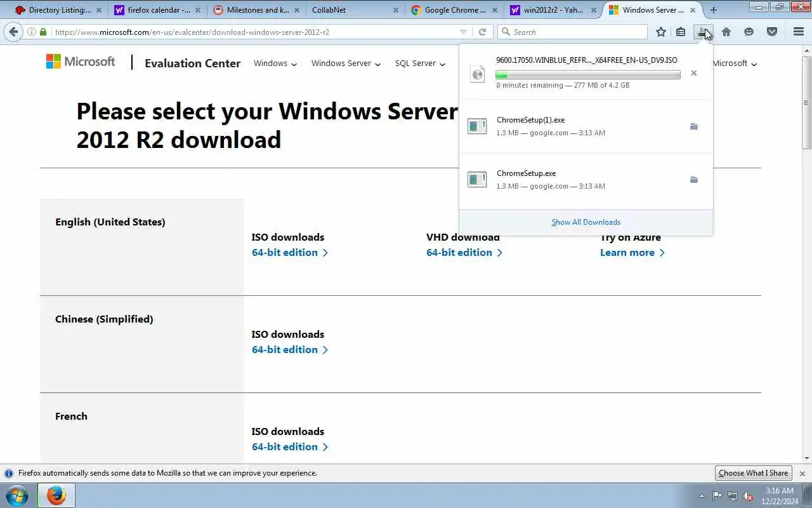Screen dimensions: 812x508
Task: Click Chinese (Simplified) 64-bit edition link
Action: click(290, 350)
